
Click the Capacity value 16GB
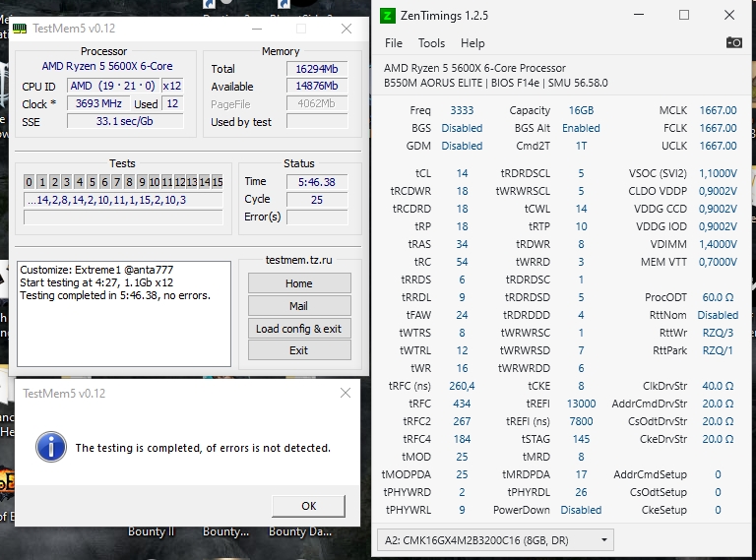(x=581, y=110)
